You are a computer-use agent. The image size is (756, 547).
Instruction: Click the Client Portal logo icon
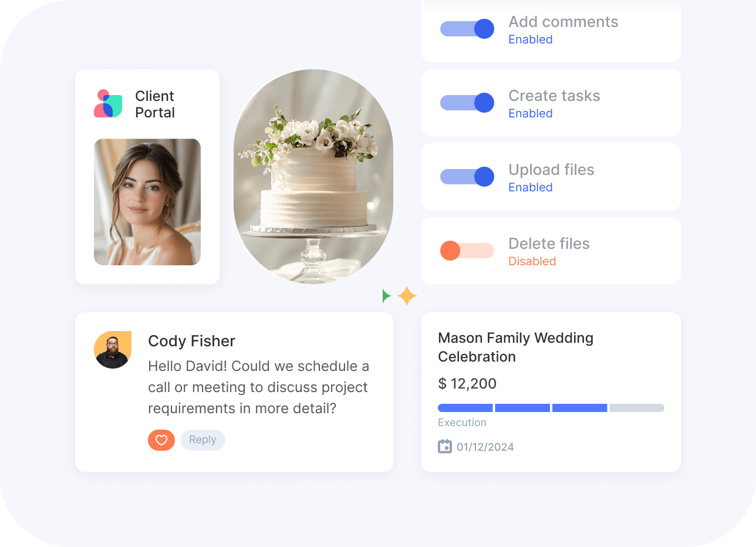108,103
